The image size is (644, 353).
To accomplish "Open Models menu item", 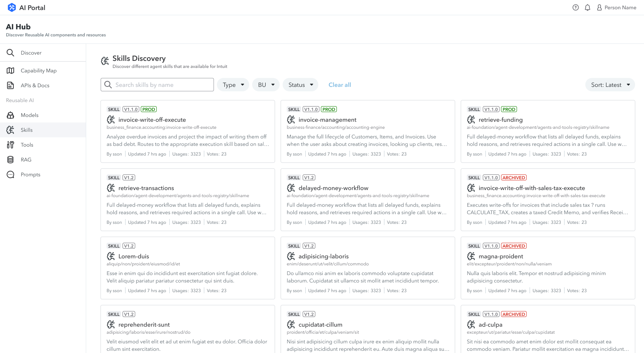I will point(43,115).
